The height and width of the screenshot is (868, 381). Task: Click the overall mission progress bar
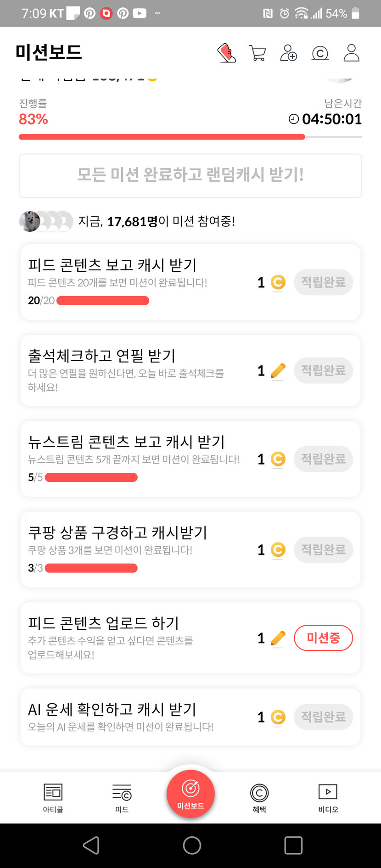(x=190, y=137)
